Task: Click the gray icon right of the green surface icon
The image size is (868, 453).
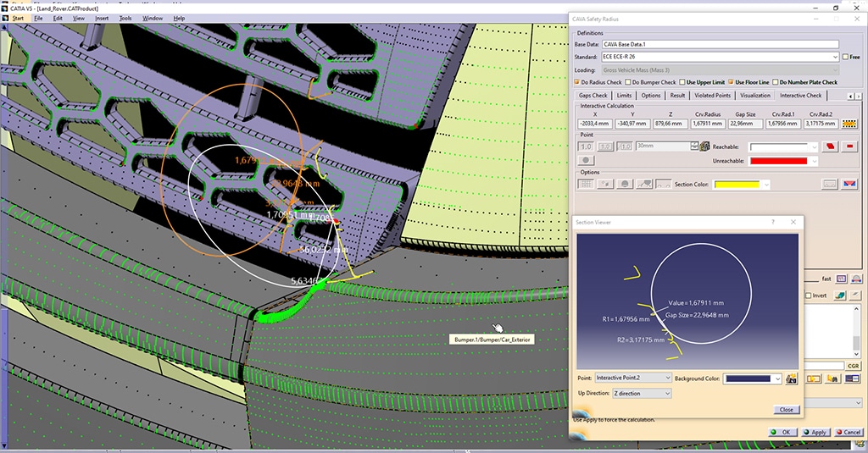Action: coord(856,296)
